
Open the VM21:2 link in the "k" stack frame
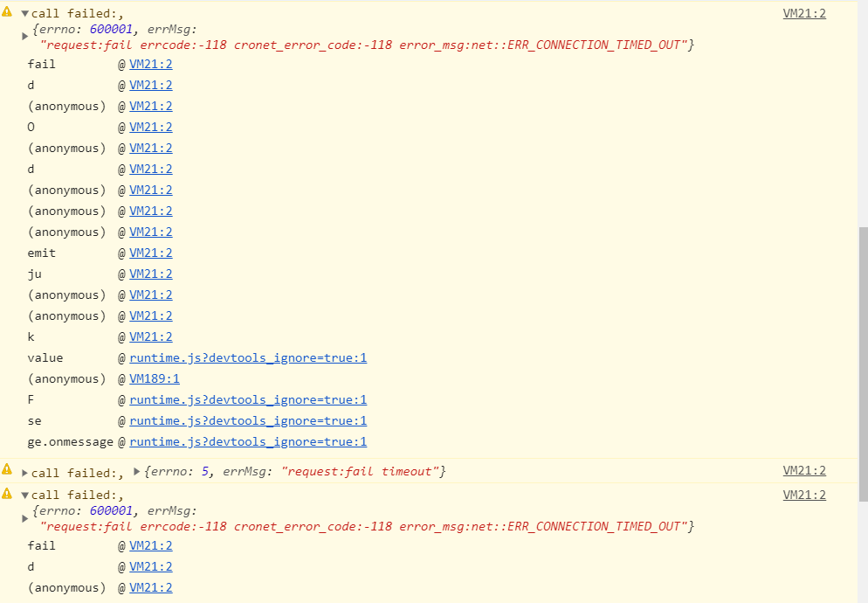(150, 337)
